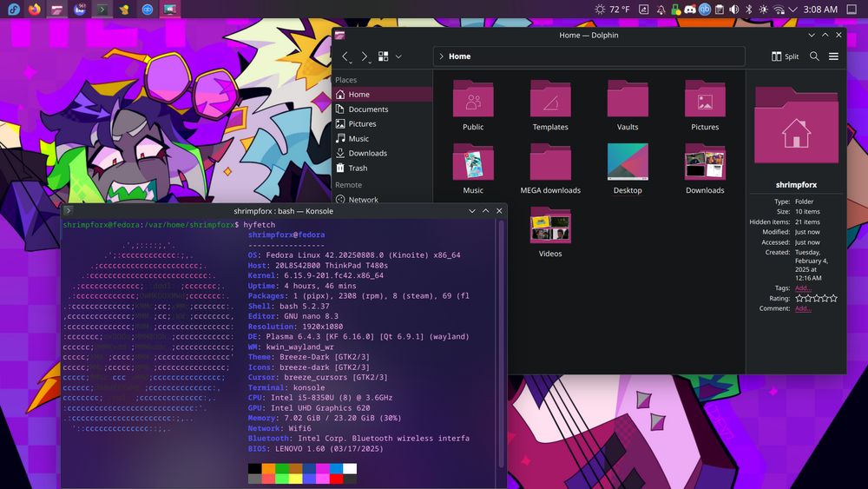Select the MEGA downloads folder
868x489 pixels.
coord(550,162)
